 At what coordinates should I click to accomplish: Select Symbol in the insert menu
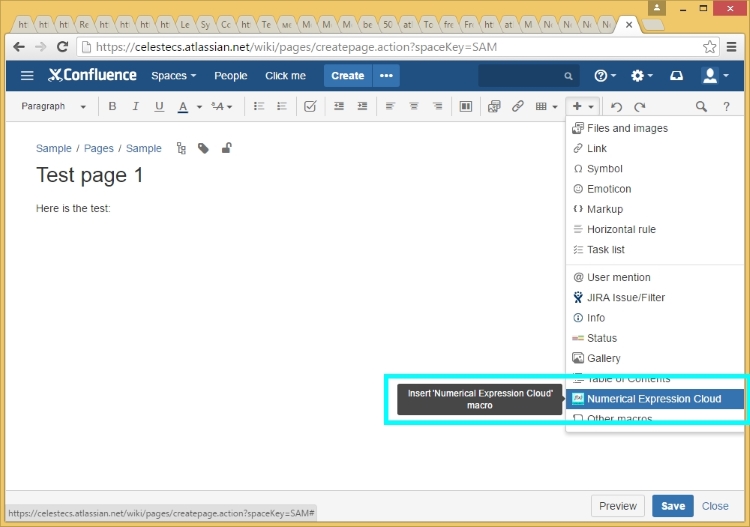[654, 168]
